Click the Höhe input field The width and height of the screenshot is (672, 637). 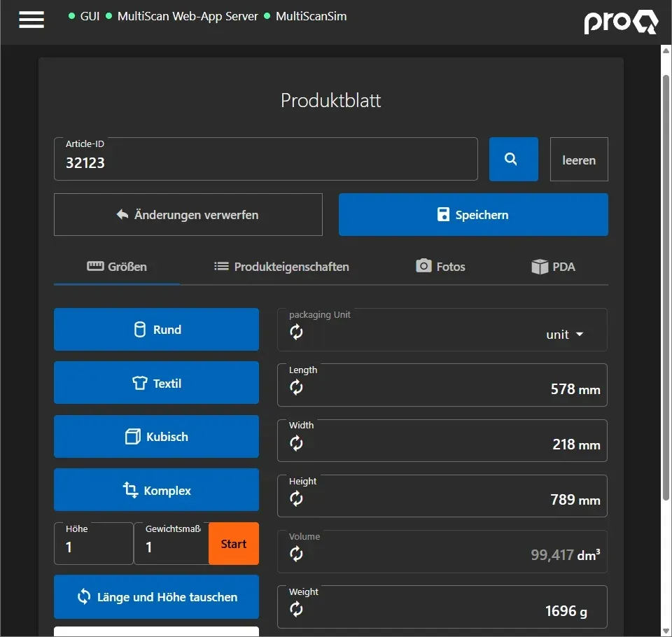coord(93,544)
